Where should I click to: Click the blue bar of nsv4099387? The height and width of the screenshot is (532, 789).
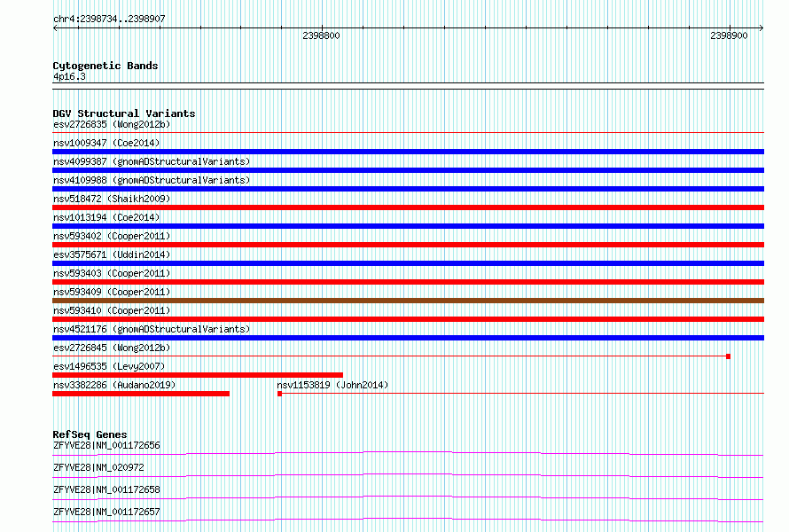coord(408,170)
